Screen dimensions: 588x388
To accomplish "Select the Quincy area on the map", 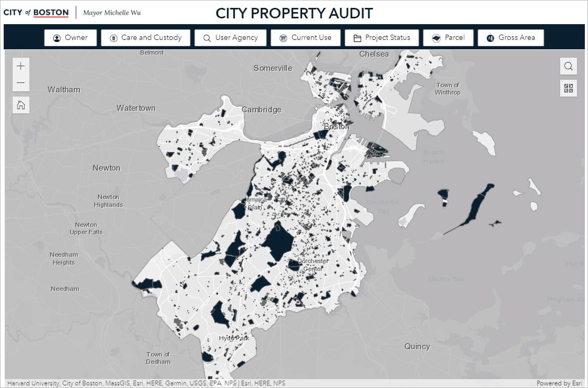I will pyautogui.click(x=417, y=346).
